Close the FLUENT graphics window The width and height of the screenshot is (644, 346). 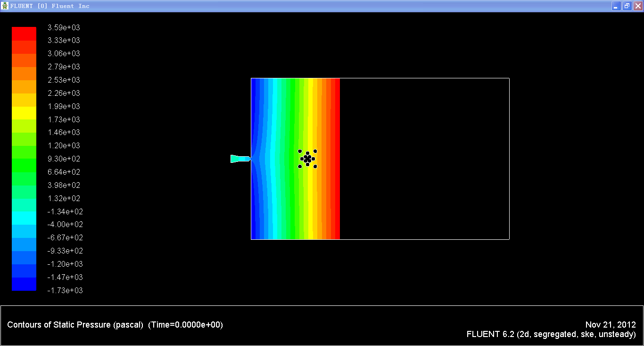[x=637, y=6]
